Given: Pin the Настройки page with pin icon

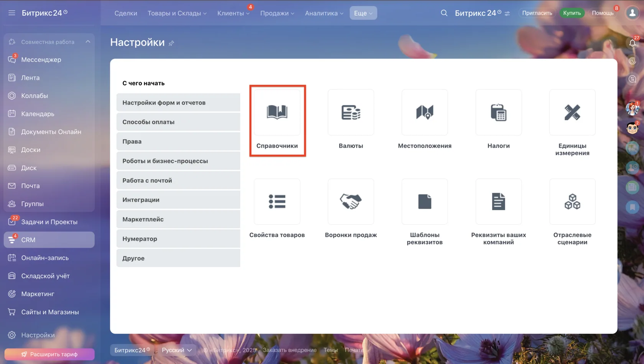Looking at the screenshot, I should pyautogui.click(x=171, y=43).
